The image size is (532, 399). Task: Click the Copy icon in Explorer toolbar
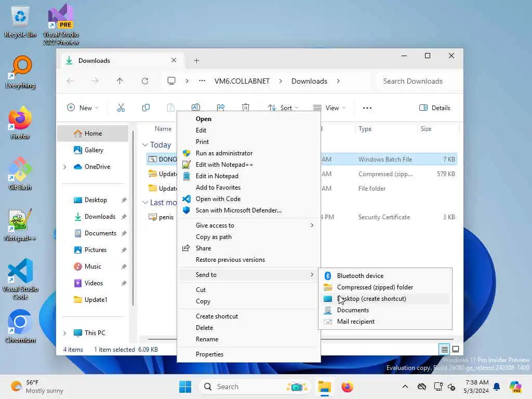[146, 108]
